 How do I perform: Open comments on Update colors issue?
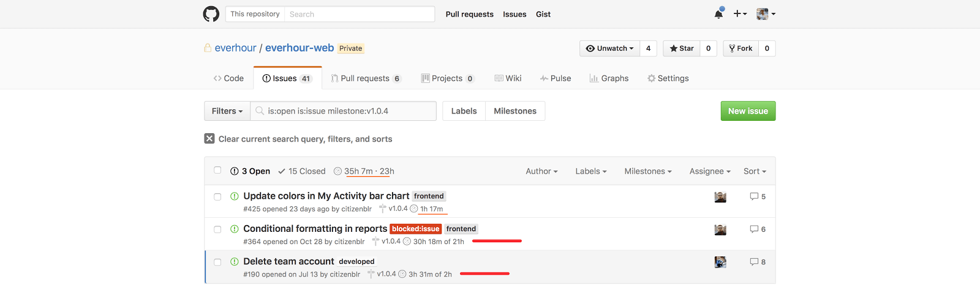(x=758, y=196)
